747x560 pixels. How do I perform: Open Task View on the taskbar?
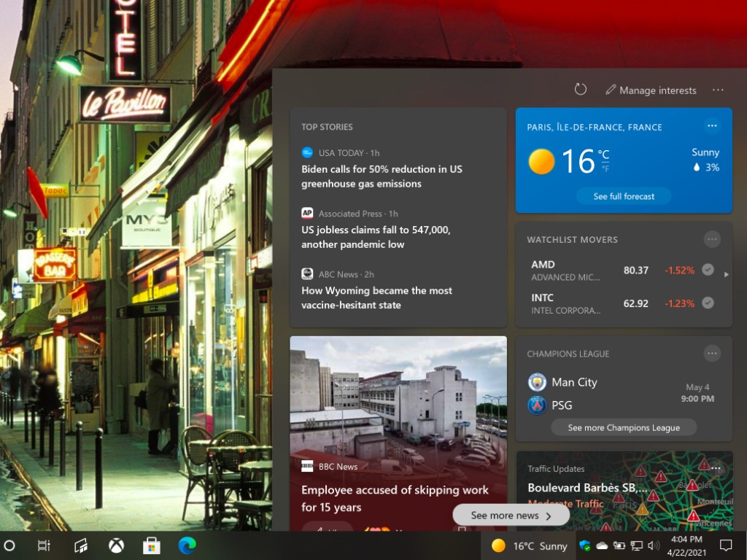coord(44,545)
